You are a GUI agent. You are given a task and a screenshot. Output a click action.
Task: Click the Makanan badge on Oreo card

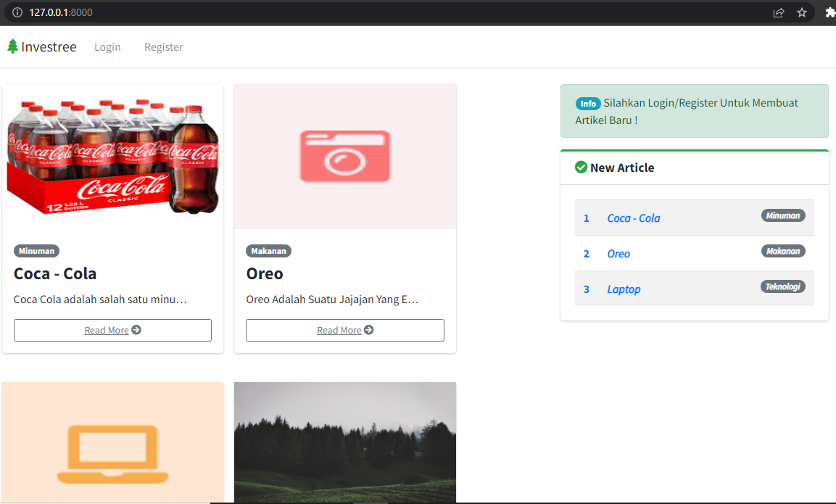click(x=268, y=251)
